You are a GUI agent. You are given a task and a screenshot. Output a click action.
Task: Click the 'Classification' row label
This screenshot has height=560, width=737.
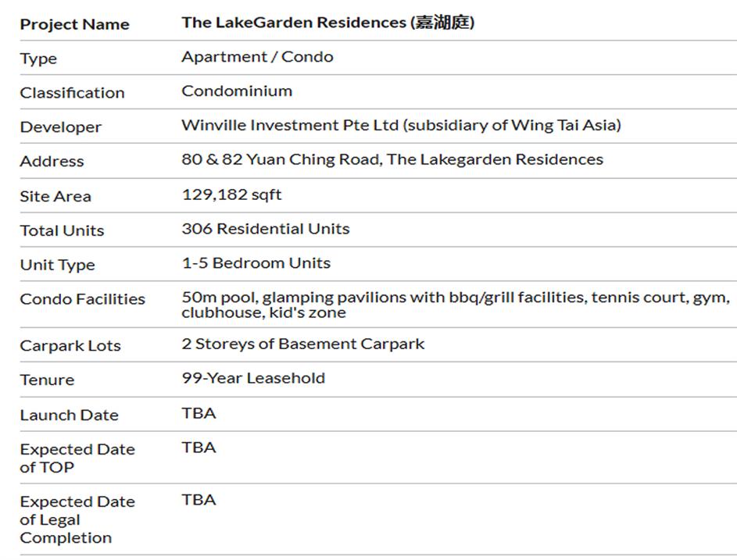click(x=72, y=93)
